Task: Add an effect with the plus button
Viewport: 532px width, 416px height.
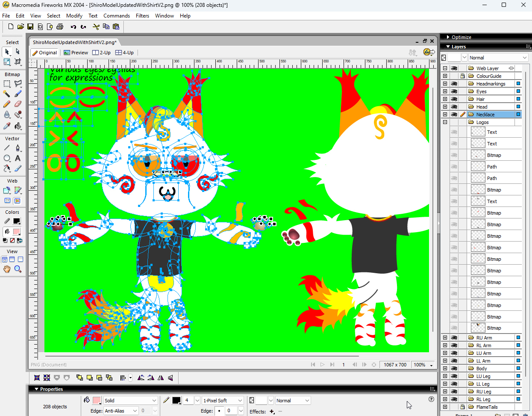Action: (x=272, y=412)
